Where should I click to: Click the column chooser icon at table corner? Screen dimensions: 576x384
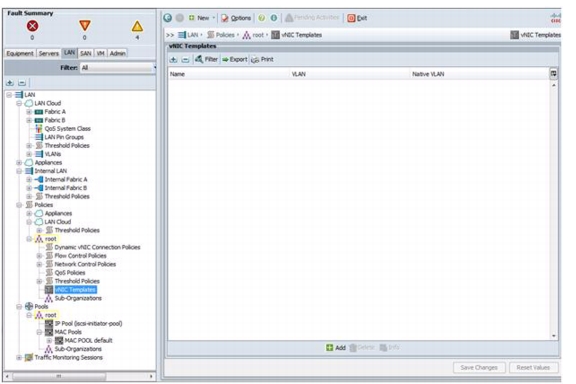553,73
